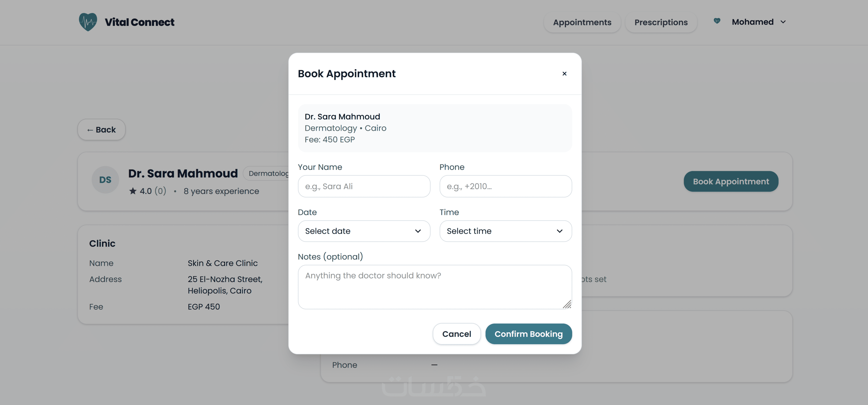Click the star rating icon
Image resolution: width=868 pixels, height=405 pixels.
pyautogui.click(x=133, y=191)
